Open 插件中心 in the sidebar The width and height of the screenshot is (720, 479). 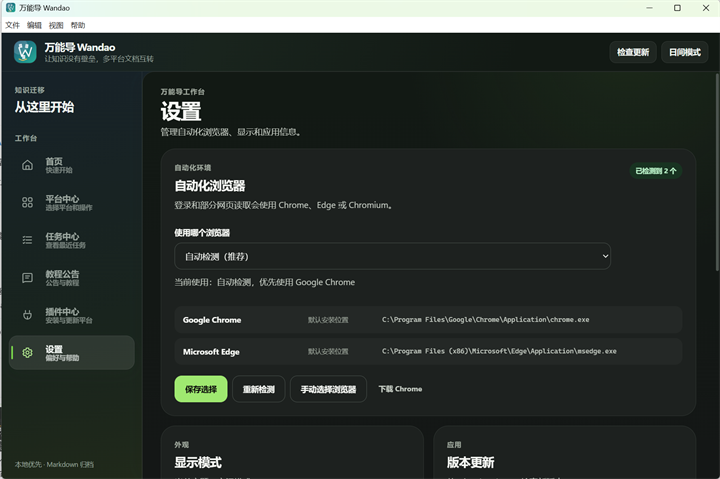click(72, 315)
